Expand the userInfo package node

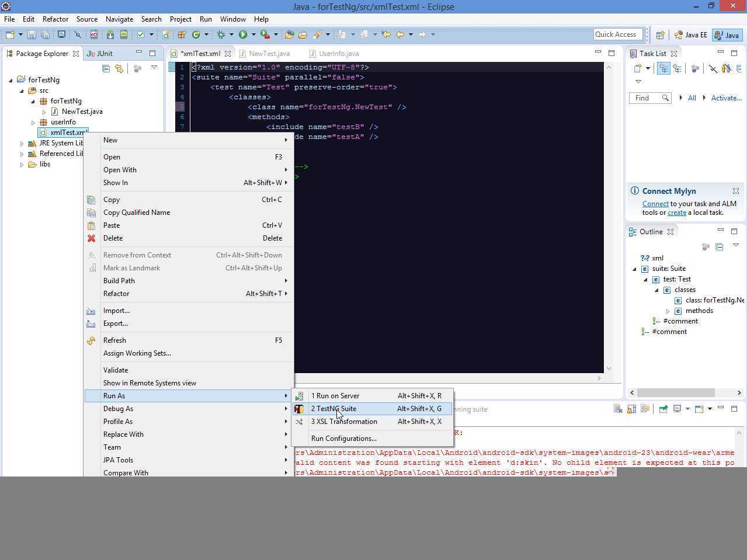click(33, 122)
